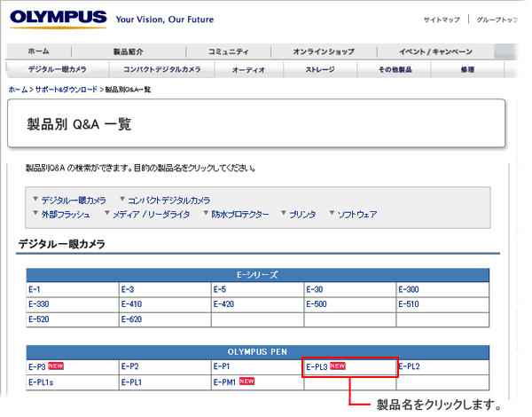Open the オーディオ sub-navigation tab
532x417 pixels.
(x=248, y=70)
